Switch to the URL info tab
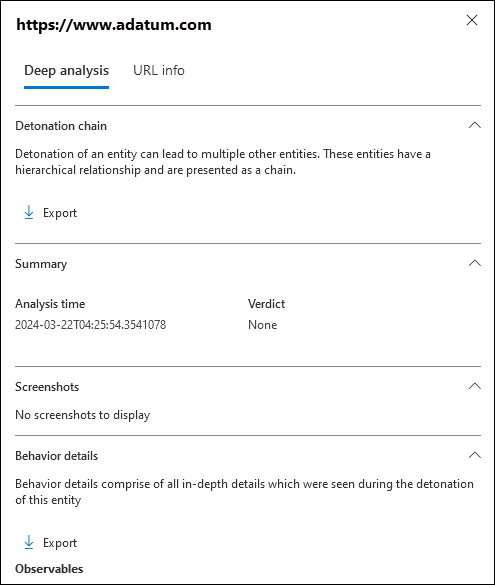The height and width of the screenshot is (585, 495). point(159,71)
